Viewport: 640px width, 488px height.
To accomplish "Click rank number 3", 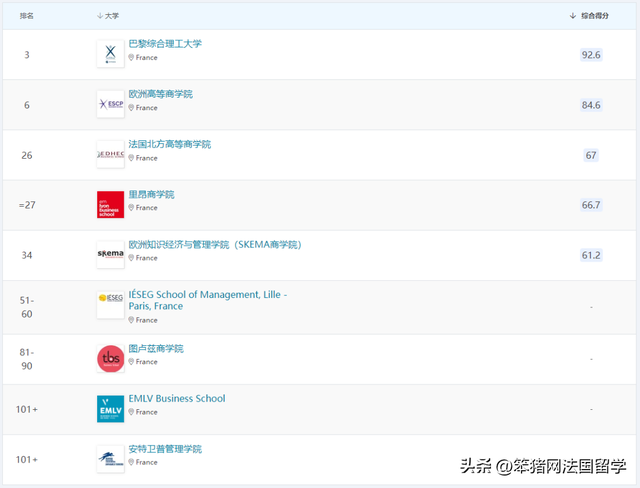I will point(27,55).
